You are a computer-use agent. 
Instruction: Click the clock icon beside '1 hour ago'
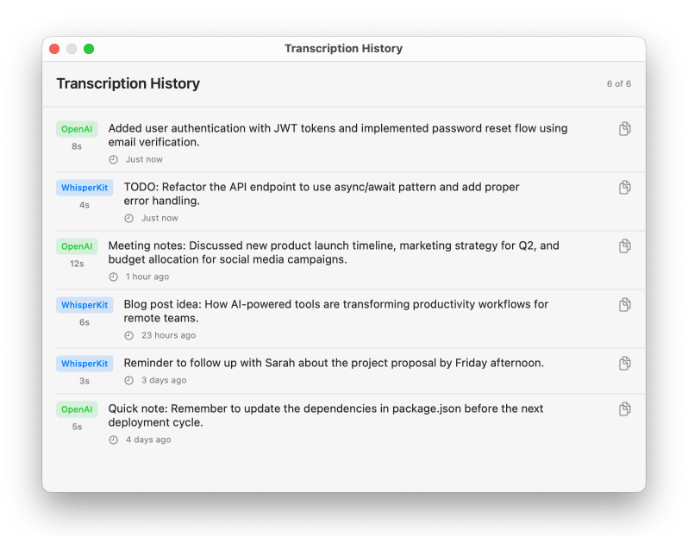pyautogui.click(x=113, y=277)
